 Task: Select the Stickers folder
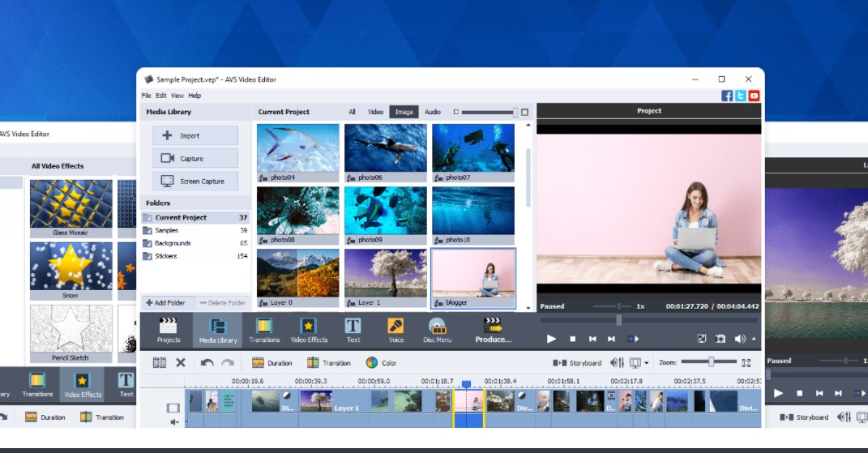coord(195,255)
